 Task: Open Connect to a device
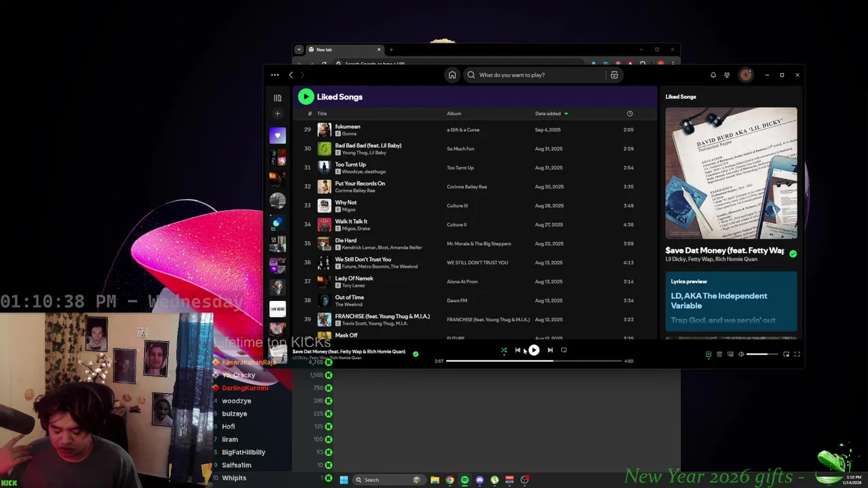pyautogui.click(x=730, y=354)
